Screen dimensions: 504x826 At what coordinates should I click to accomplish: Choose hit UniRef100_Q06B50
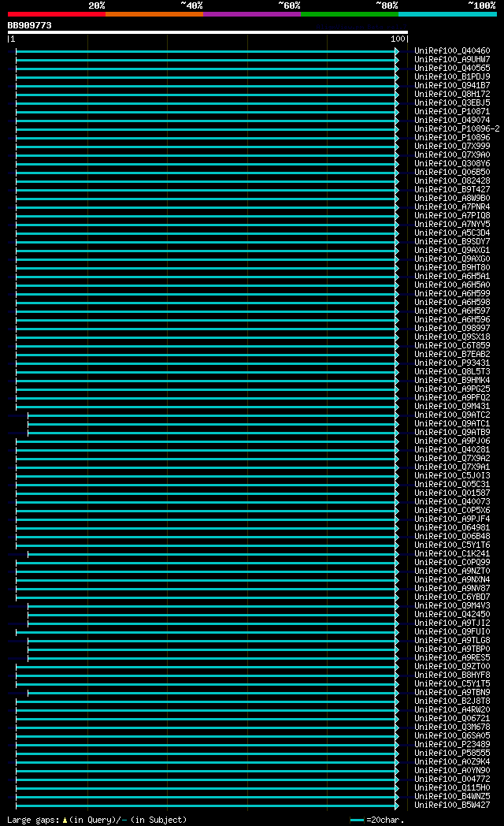pos(452,173)
